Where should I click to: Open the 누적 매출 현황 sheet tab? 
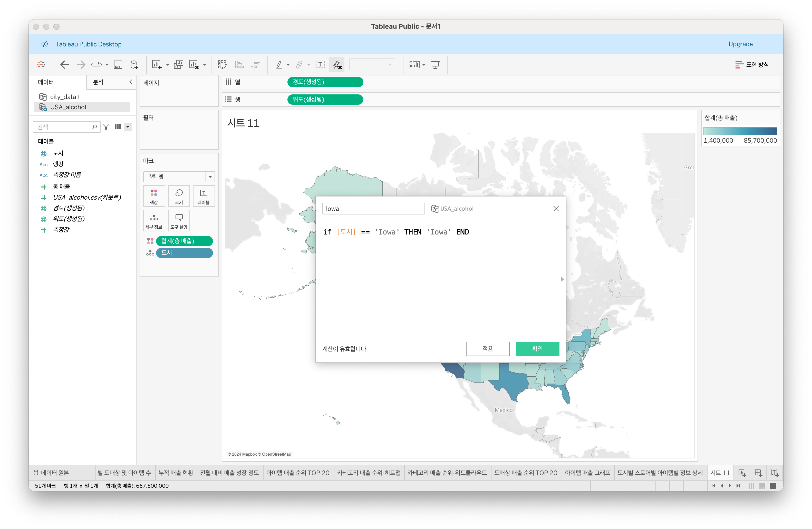tap(176, 473)
